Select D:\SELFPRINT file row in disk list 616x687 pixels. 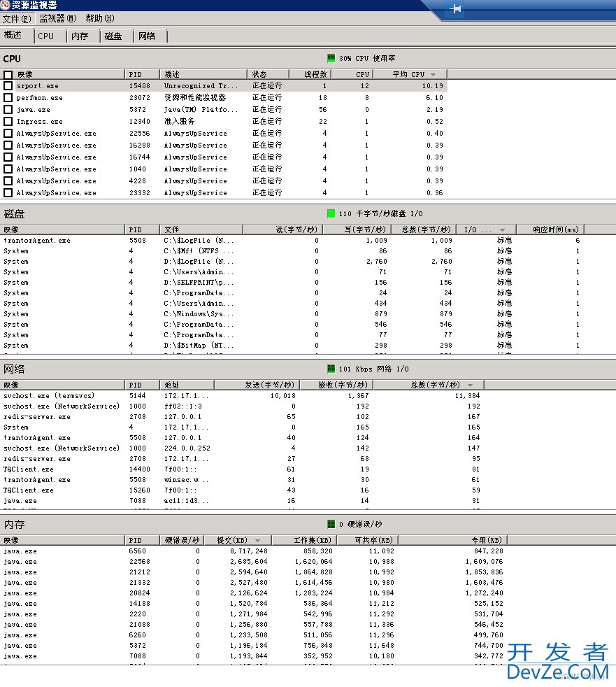click(x=292, y=283)
